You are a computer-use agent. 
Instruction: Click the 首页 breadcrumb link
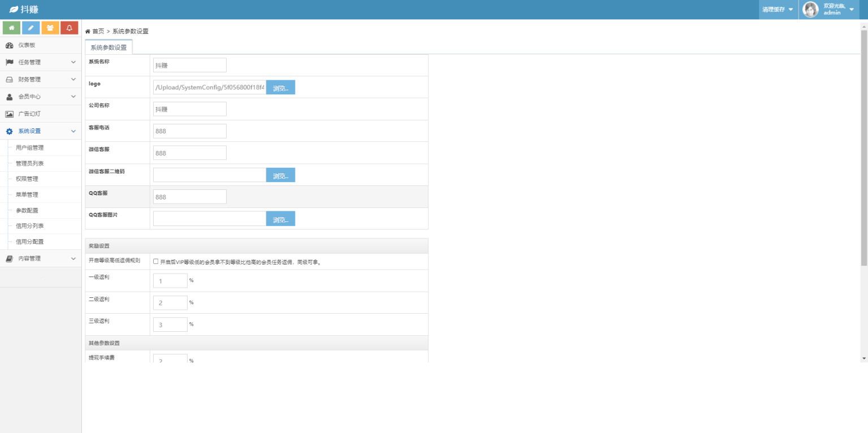click(98, 31)
